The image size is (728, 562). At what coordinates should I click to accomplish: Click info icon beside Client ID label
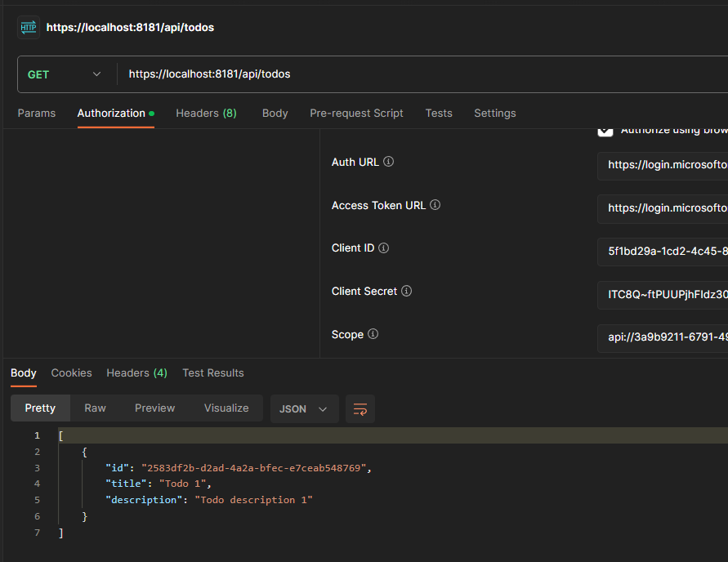(x=383, y=248)
